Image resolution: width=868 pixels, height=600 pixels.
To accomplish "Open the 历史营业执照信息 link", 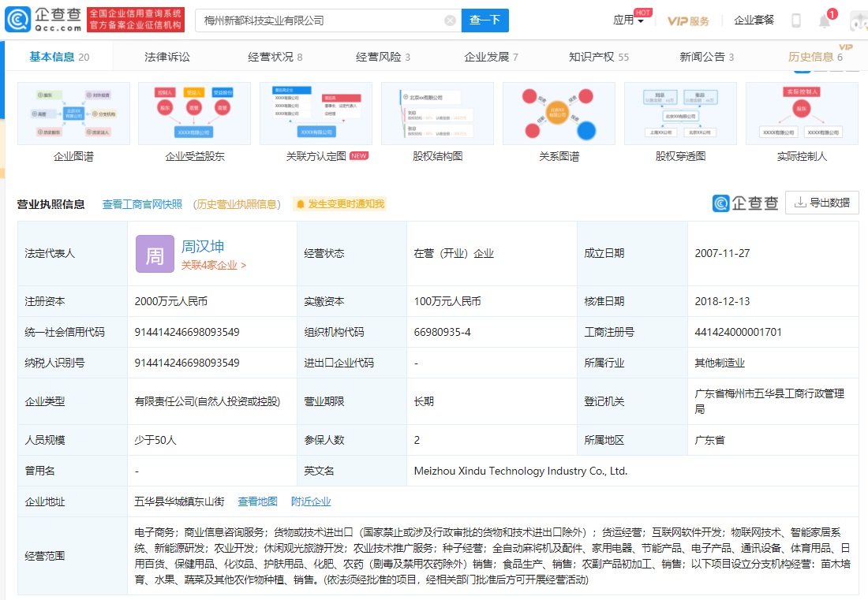I will (x=237, y=205).
